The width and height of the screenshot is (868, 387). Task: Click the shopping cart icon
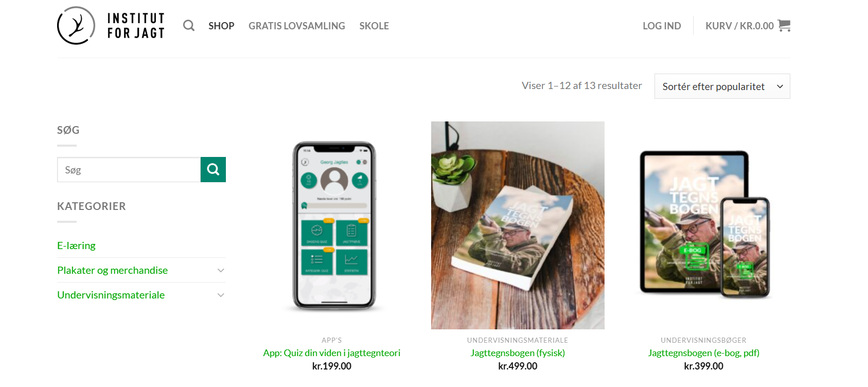coord(784,25)
